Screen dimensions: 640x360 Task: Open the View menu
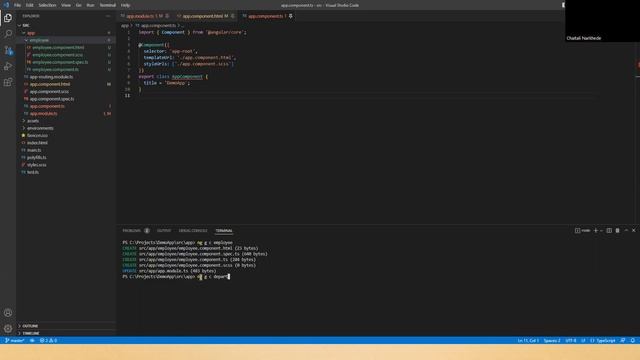pyautogui.click(x=66, y=5)
